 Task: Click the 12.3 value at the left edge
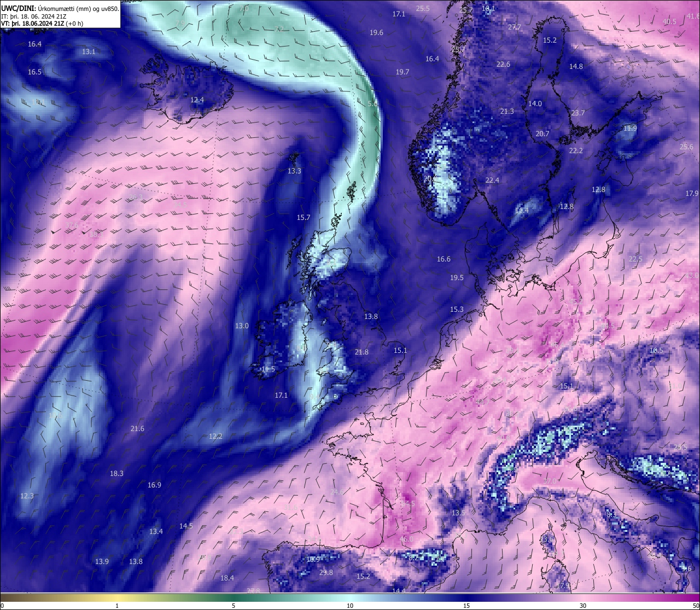coord(27,496)
